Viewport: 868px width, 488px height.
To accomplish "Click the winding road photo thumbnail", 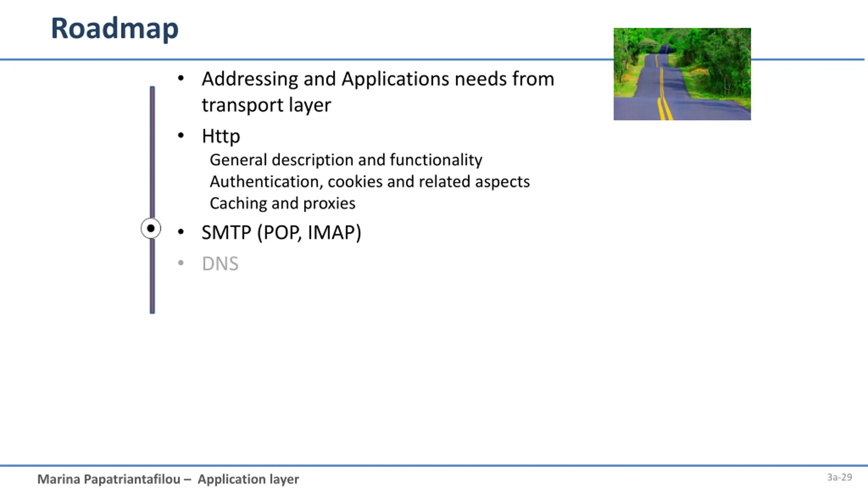I will [x=682, y=74].
